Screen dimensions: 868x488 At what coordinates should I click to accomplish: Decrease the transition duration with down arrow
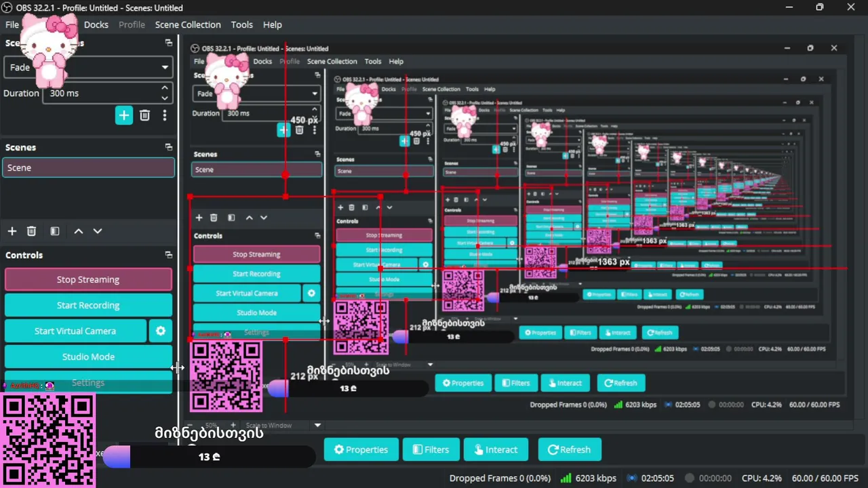164,98
